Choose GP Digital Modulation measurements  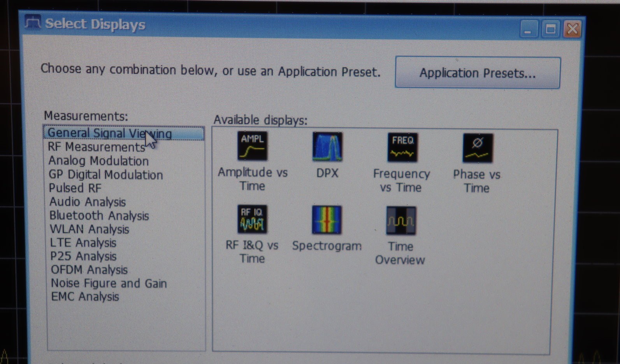coord(105,175)
